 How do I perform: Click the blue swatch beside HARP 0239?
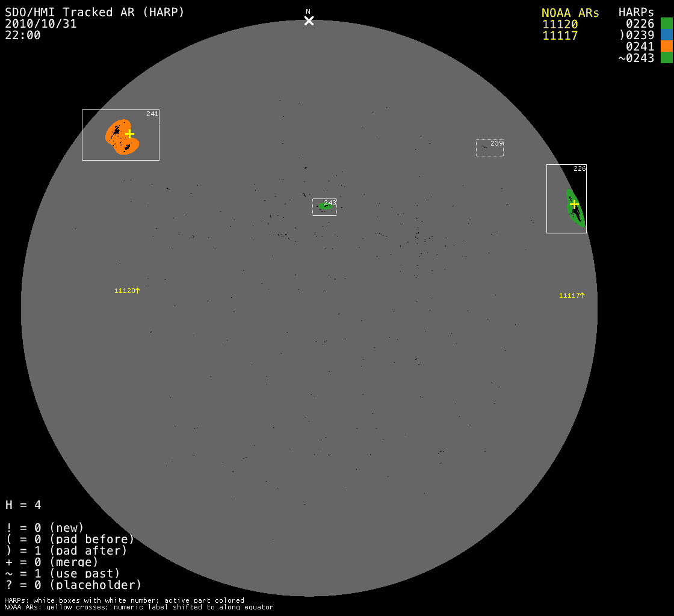(x=666, y=35)
